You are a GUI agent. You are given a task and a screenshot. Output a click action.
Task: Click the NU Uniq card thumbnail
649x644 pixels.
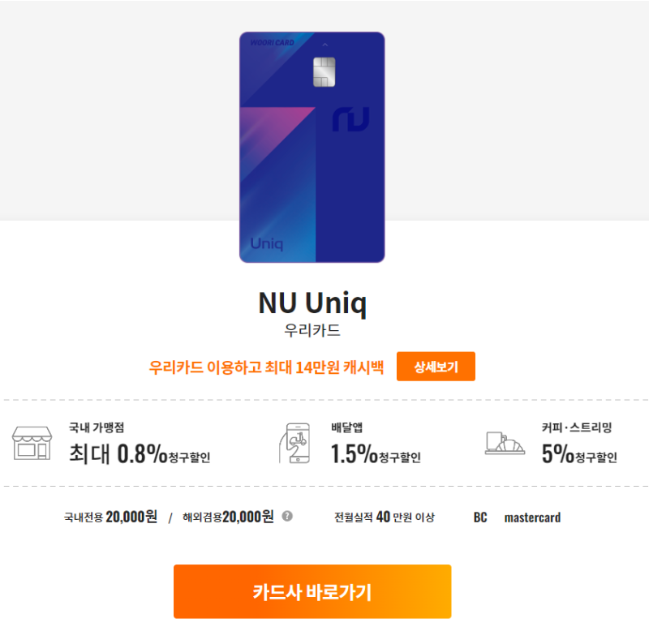pos(312,148)
